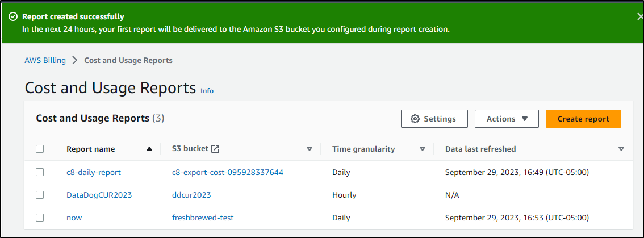
Task: Expand the Actions dropdown menu
Action: 507,119
